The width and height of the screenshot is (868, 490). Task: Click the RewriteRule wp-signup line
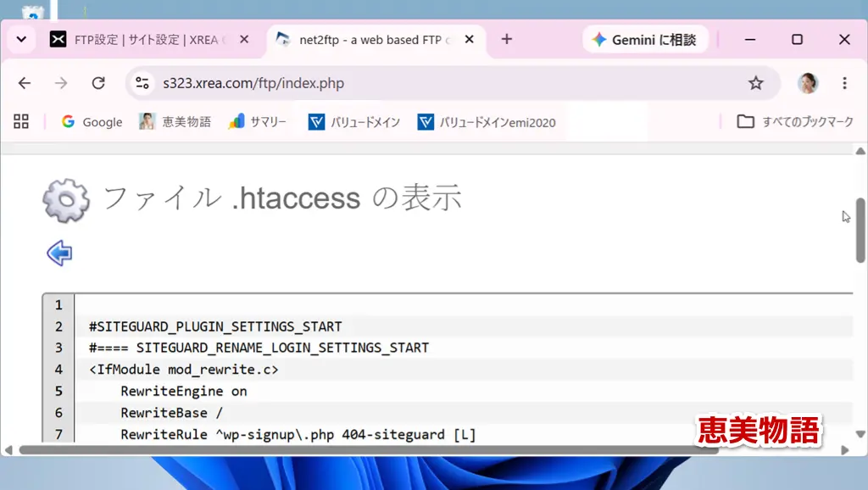click(x=298, y=434)
